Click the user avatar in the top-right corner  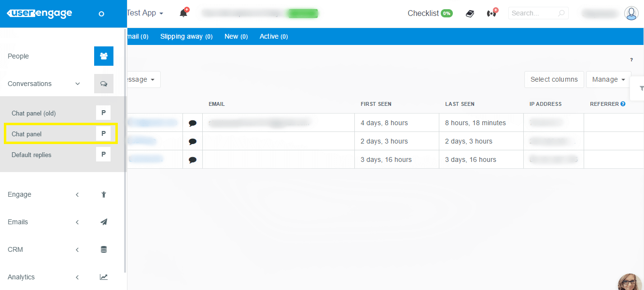[x=631, y=13]
